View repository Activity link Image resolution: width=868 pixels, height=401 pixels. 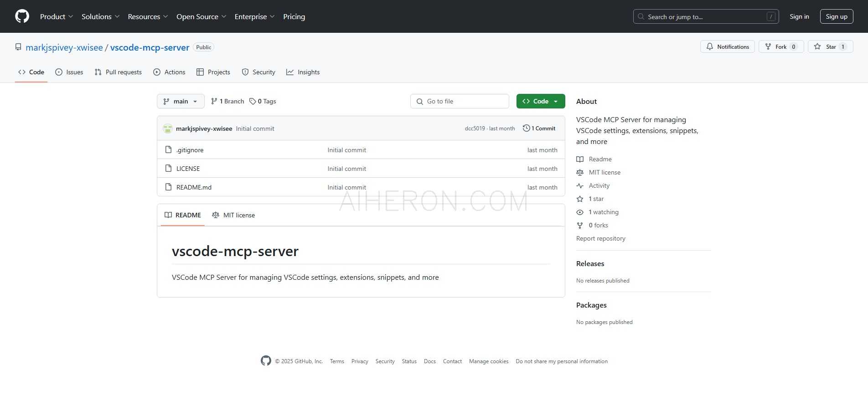593,185
